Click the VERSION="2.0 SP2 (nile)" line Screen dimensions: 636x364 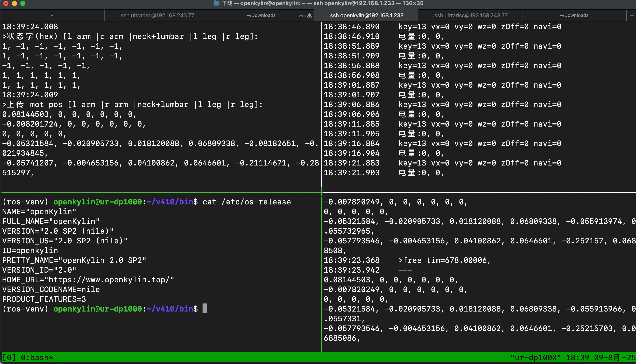tap(58, 231)
